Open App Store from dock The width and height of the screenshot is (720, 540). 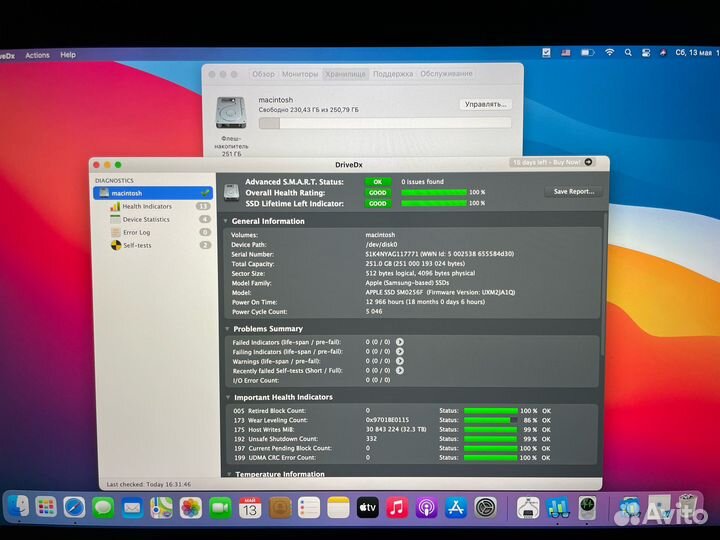click(456, 508)
